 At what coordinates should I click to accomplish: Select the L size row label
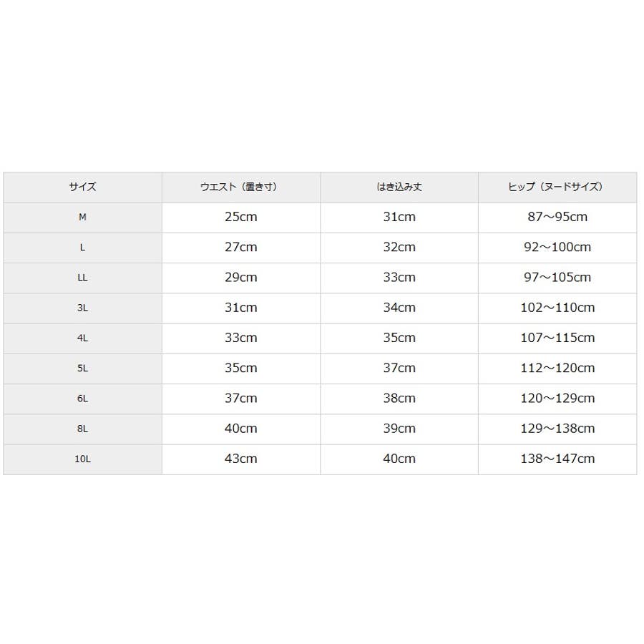tap(82, 248)
